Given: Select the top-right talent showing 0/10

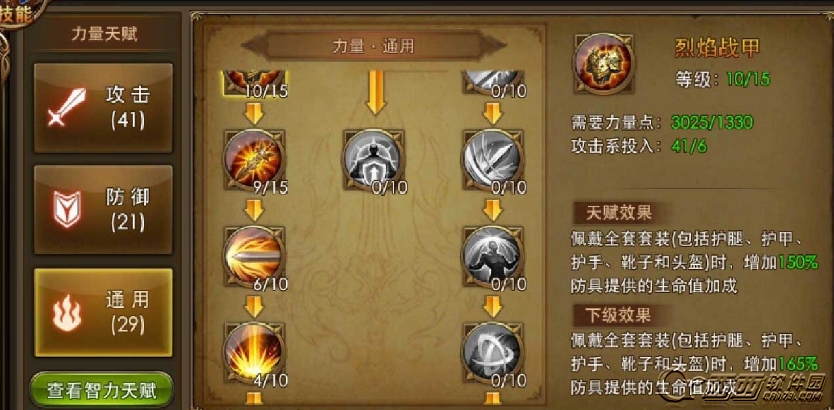Looking at the screenshot, I should (x=493, y=82).
